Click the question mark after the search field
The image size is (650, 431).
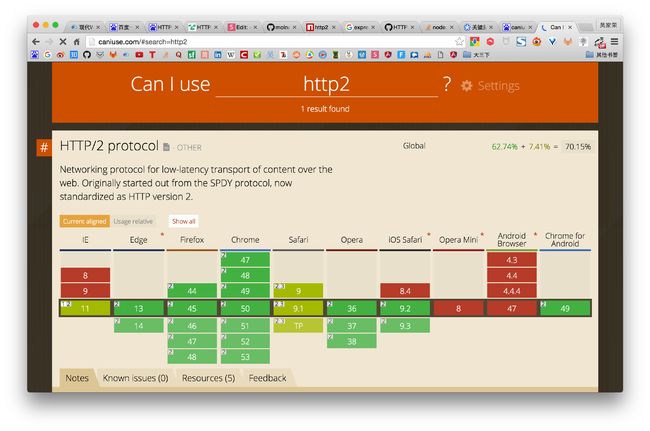click(x=447, y=84)
